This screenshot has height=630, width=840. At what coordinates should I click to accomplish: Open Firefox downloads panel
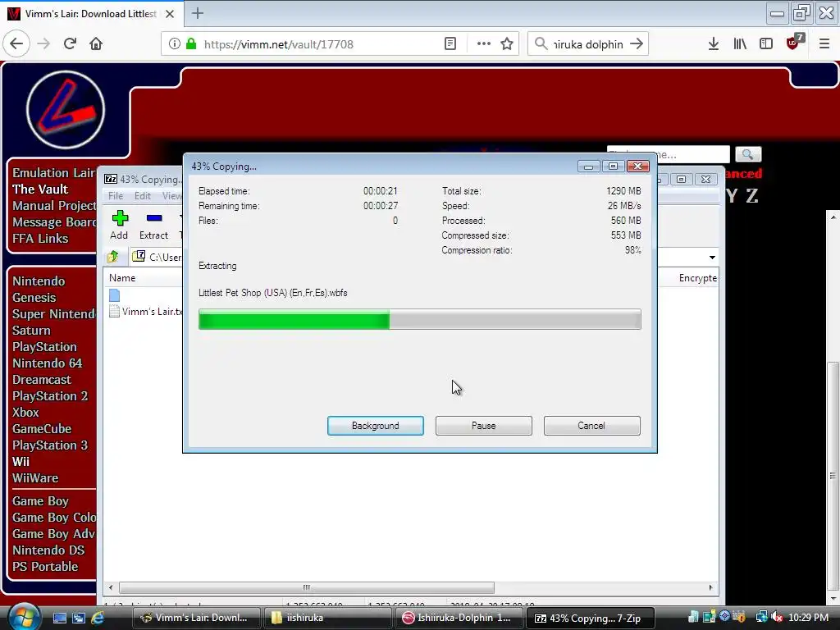click(713, 44)
